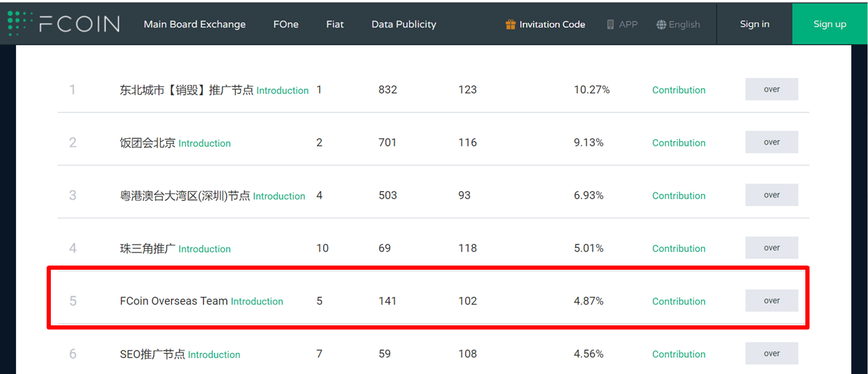Image resolution: width=868 pixels, height=374 pixels.
Task: Click the FCoin logo
Action: pos(63,24)
